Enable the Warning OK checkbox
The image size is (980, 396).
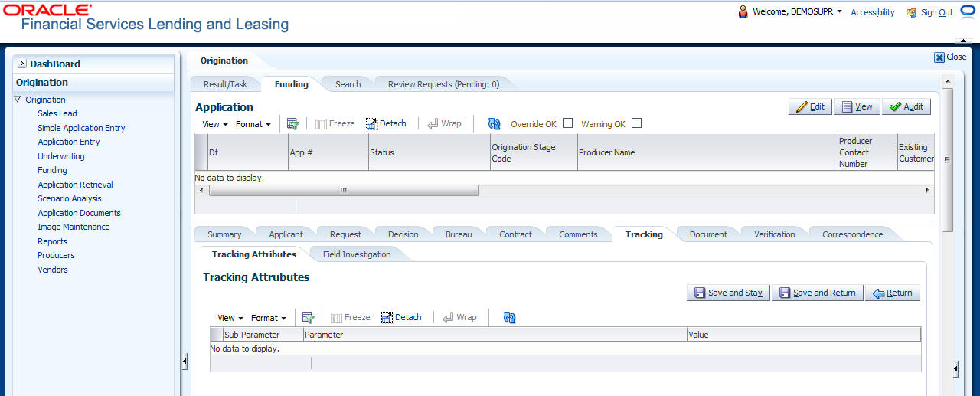(x=636, y=123)
